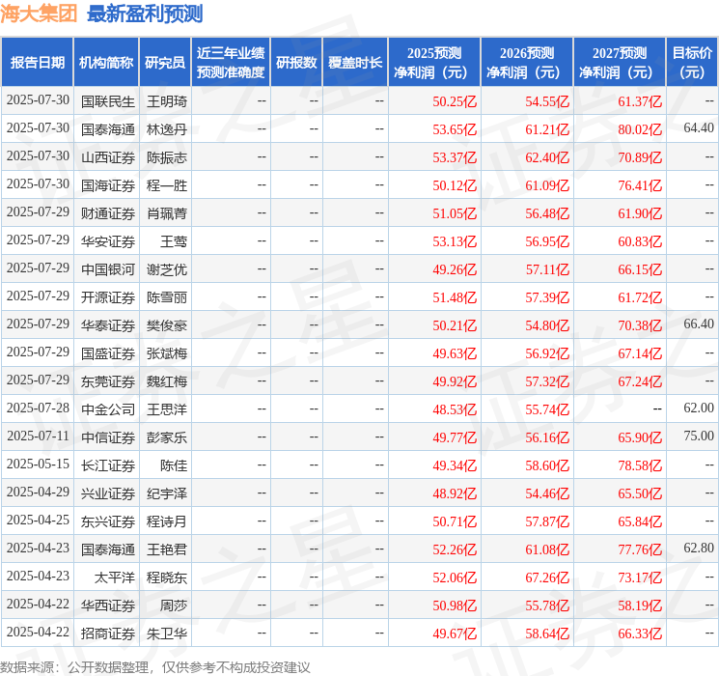Image resolution: width=719 pixels, height=676 pixels.
Task: Select the 开源证券 institution cell
Action: coord(108,297)
